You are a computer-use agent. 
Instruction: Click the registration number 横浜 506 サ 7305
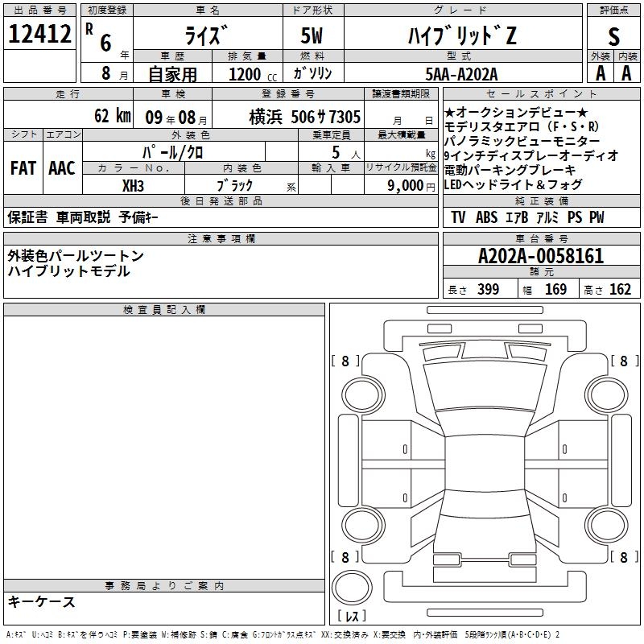coord(305,117)
